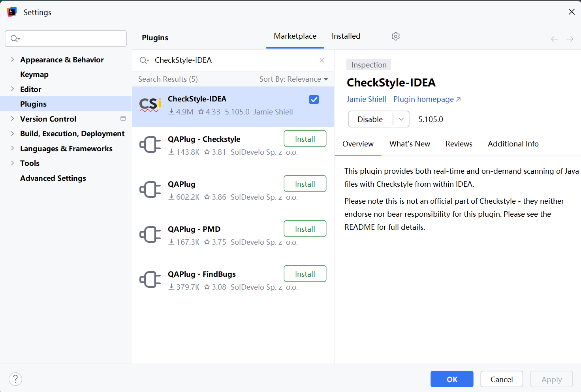Install QAPlug - PMD plugin
The image size is (581, 392).
point(305,229)
